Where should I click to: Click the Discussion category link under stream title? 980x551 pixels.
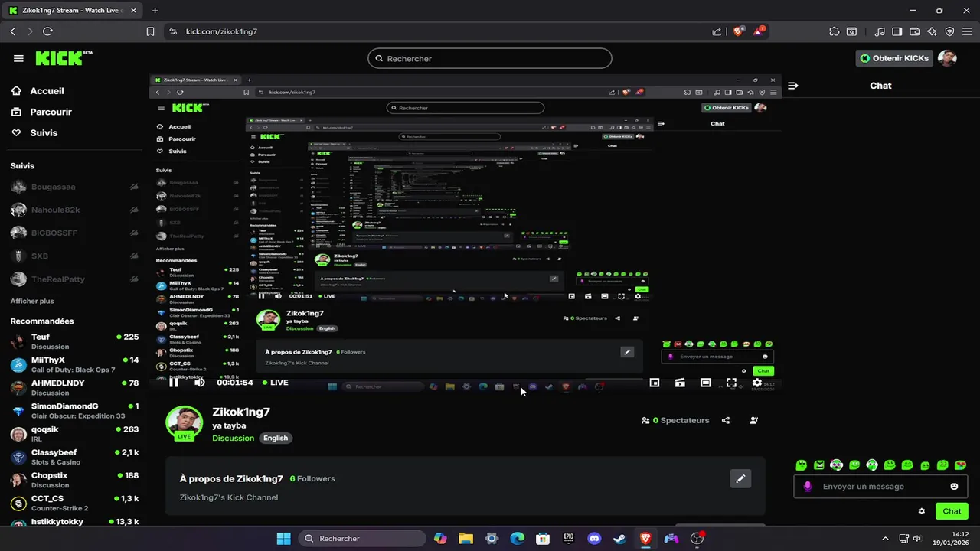[x=233, y=438]
